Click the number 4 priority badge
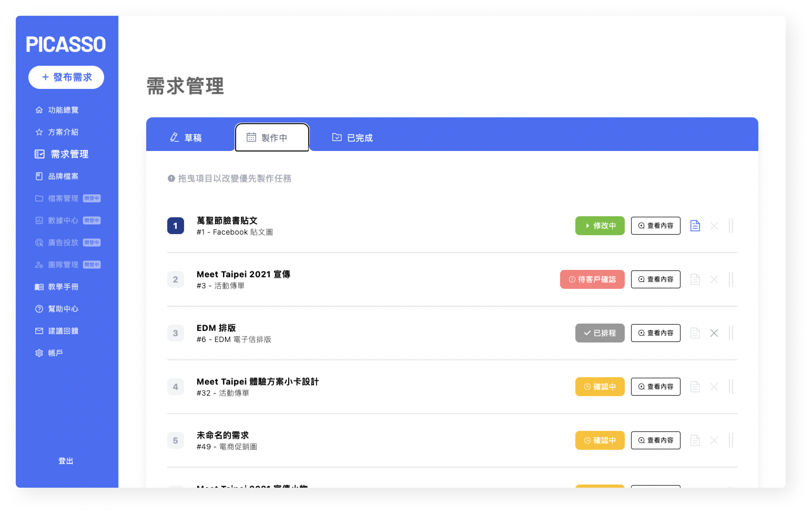 (175, 386)
